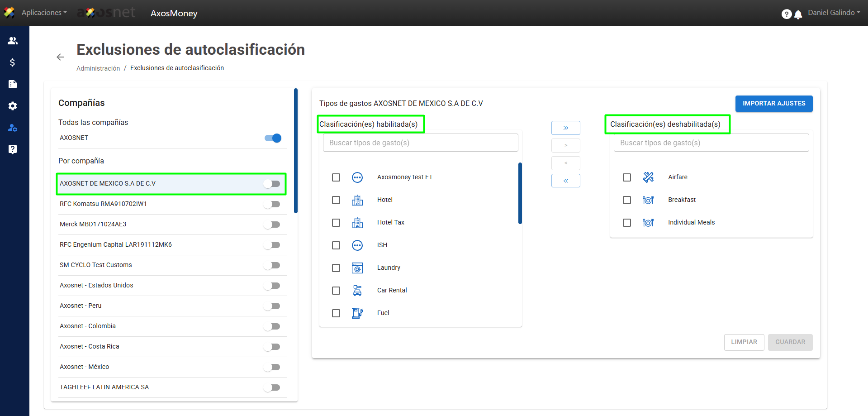
Task: Click the LIMPIAR button
Action: pyautogui.click(x=744, y=342)
